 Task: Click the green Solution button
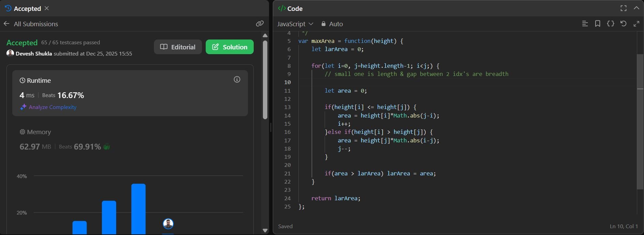coord(230,47)
